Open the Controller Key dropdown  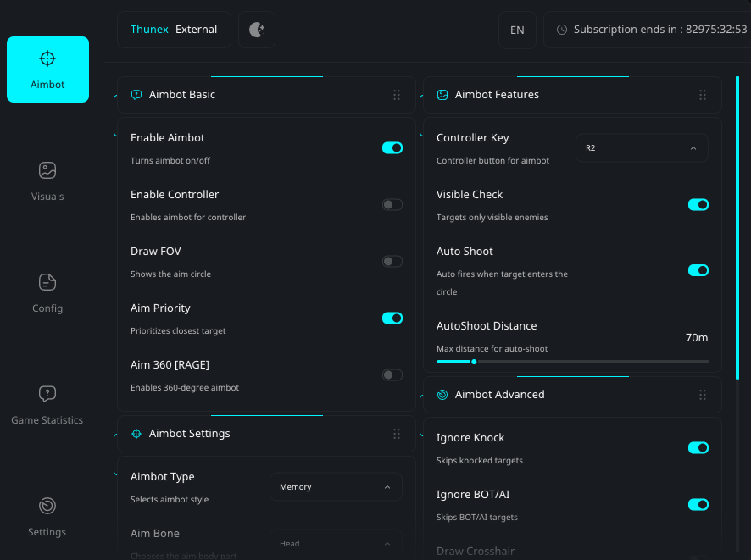tap(642, 147)
